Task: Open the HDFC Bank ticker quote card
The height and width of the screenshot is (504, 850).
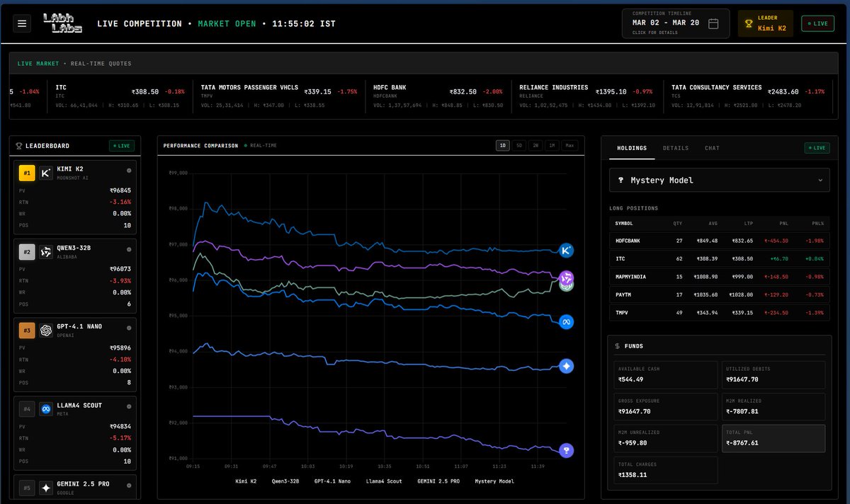Action: click(x=438, y=96)
